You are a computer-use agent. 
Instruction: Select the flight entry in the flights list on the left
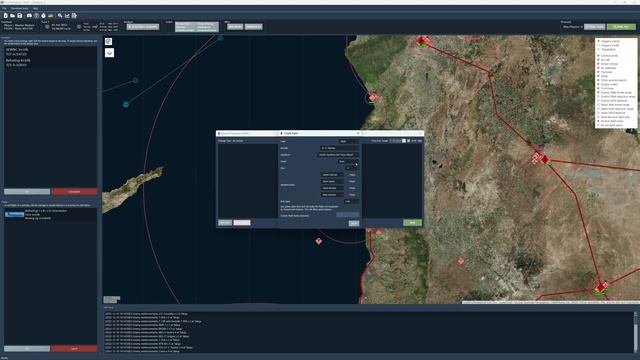(x=51, y=214)
